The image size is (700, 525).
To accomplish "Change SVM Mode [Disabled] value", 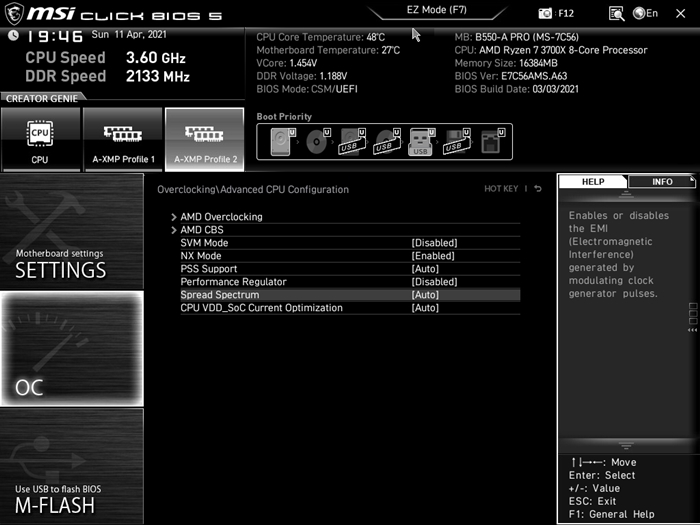I will (x=434, y=243).
